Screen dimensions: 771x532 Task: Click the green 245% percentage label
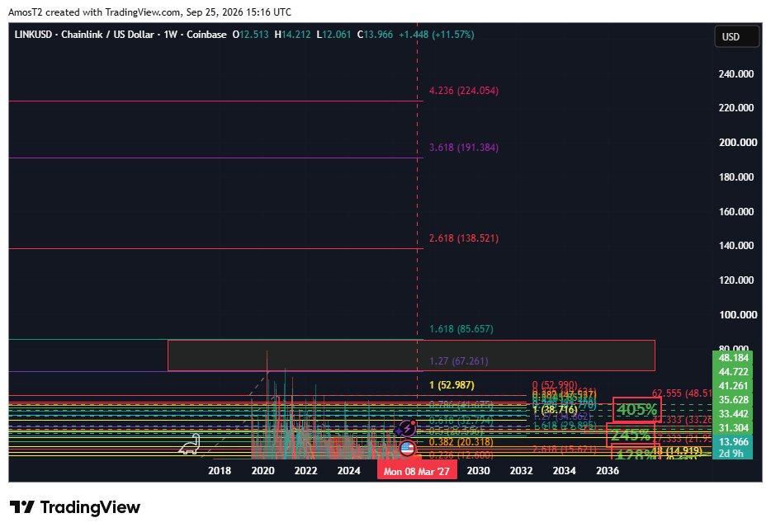tap(631, 435)
